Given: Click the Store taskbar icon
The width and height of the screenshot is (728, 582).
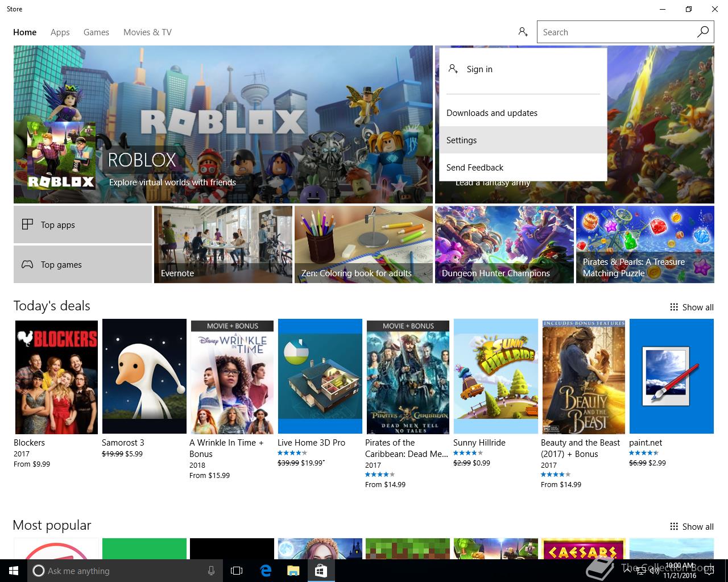Looking at the screenshot, I should tap(321, 571).
